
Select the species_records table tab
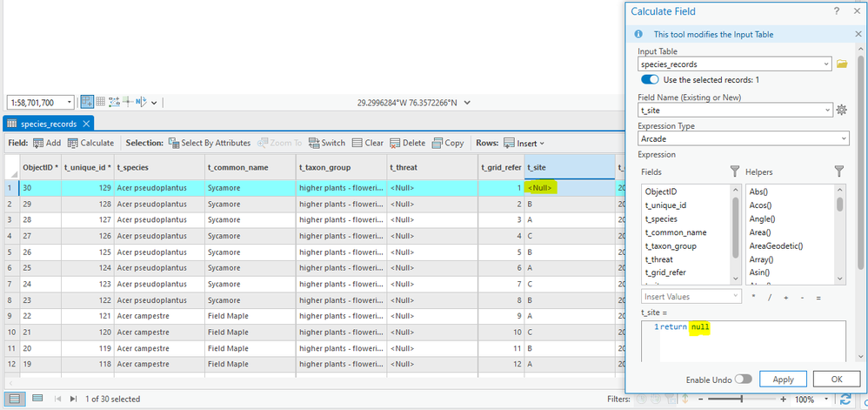pos(49,124)
